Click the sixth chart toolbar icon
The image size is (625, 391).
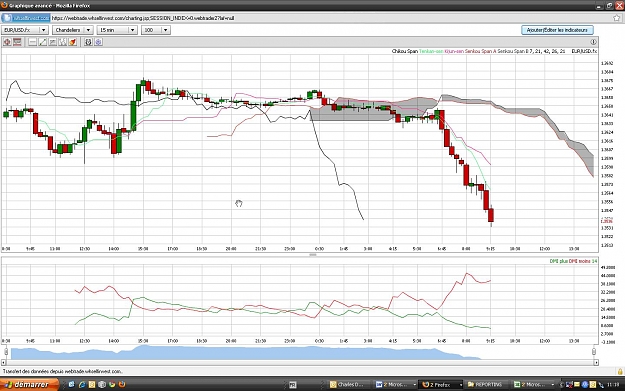(63, 42)
